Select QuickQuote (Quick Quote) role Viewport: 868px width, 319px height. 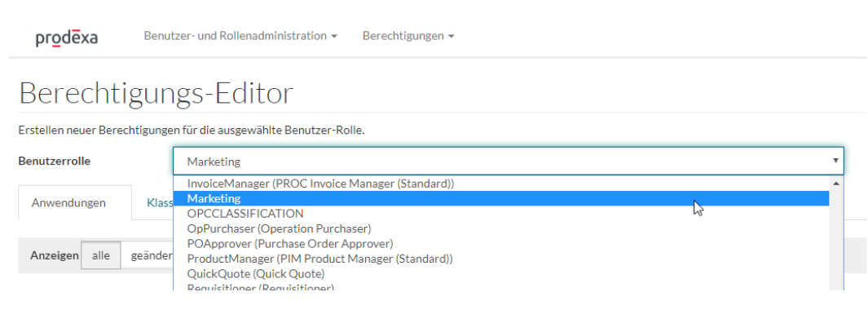pos(501,273)
